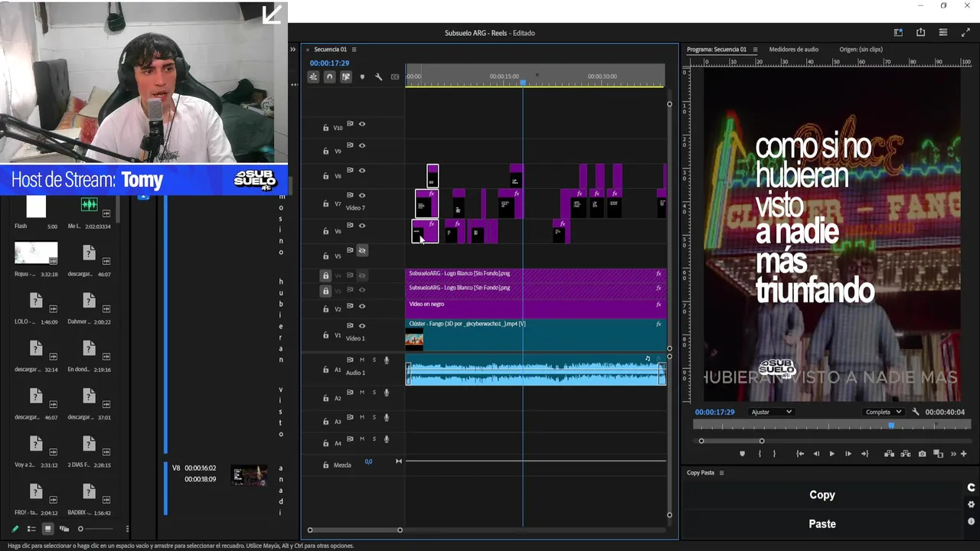Image resolution: width=980 pixels, height=551 pixels.
Task: Open Ajustar zoom level dropdown
Action: 770,412
